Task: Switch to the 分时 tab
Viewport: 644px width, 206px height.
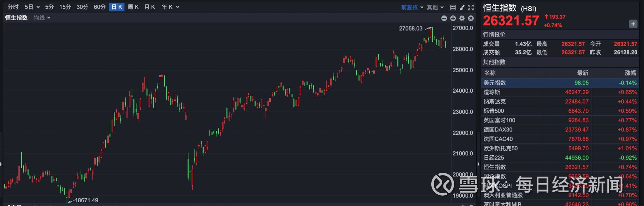Action: pos(13,7)
